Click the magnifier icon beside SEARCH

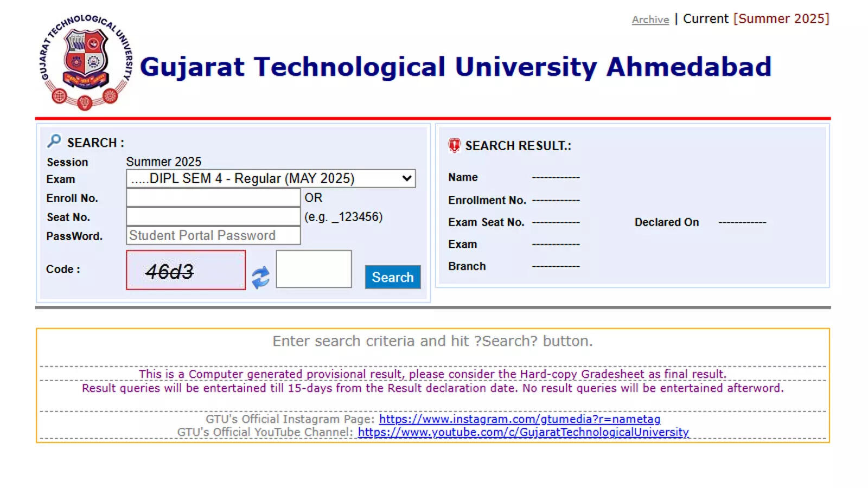[54, 141]
